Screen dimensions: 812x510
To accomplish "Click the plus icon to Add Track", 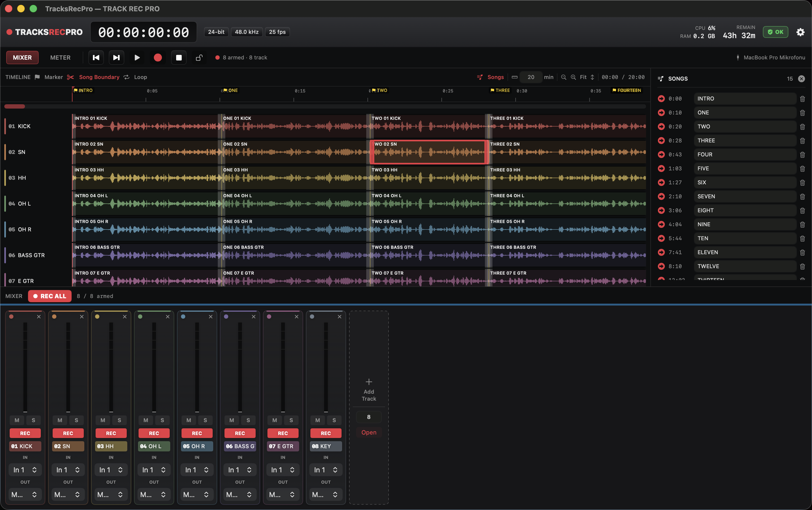I will click(369, 382).
